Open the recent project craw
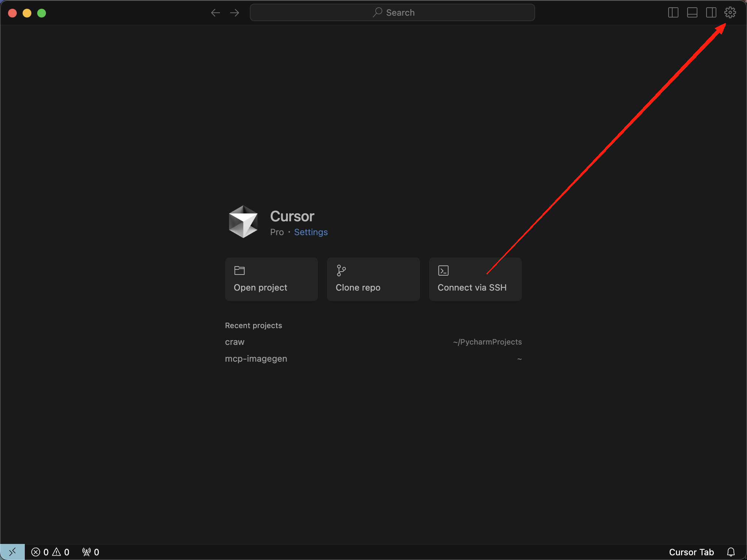 pos(235,342)
